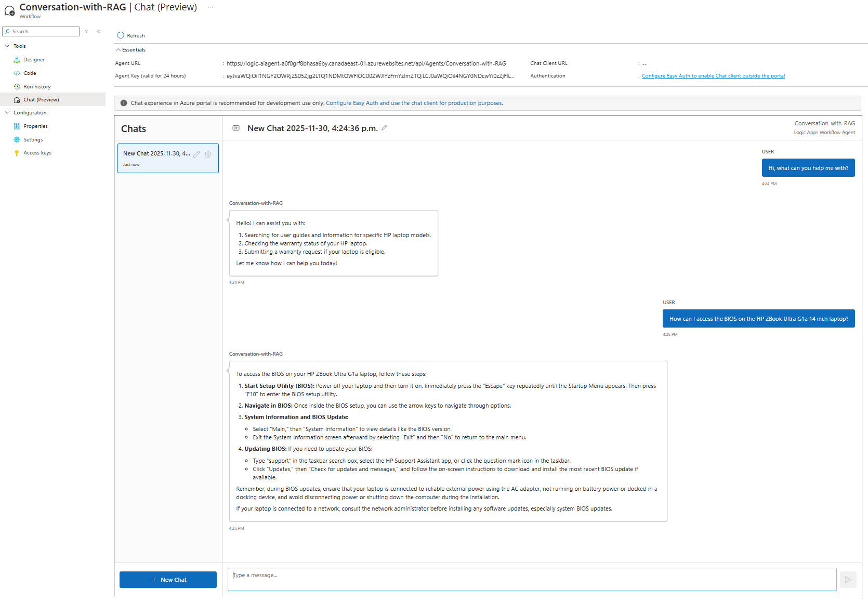Click the message input box
The height and width of the screenshot is (600, 868).
(x=531, y=579)
